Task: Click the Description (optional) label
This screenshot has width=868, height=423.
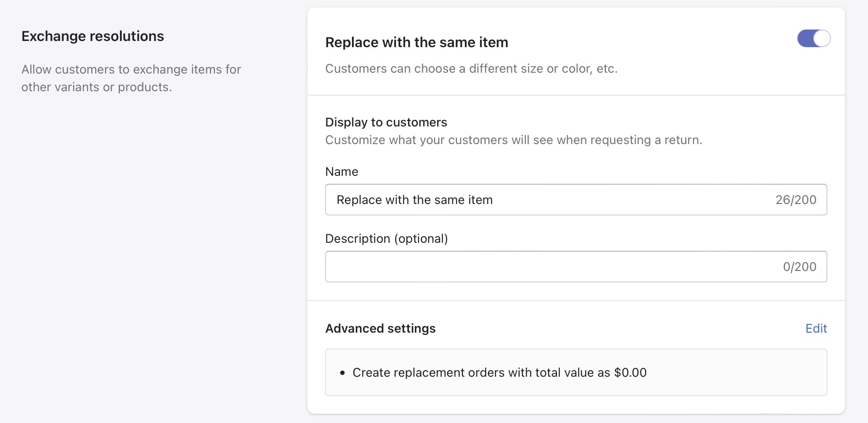Action: [x=386, y=238]
